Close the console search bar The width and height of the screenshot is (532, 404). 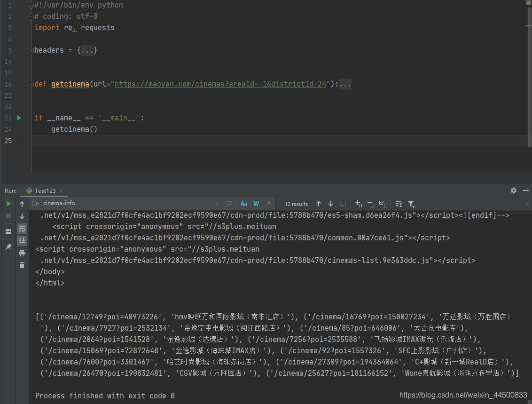click(527, 204)
